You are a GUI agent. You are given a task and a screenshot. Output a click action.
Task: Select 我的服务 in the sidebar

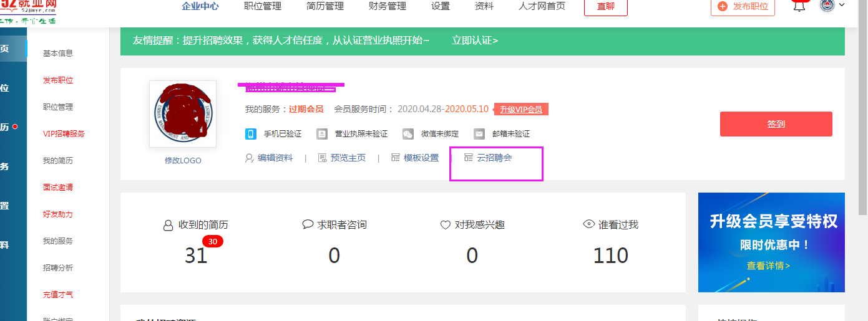tap(58, 241)
